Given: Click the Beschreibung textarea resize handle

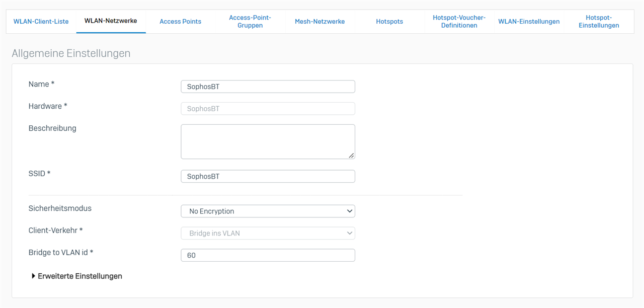Looking at the screenshot, I should [x=351, y=156].
